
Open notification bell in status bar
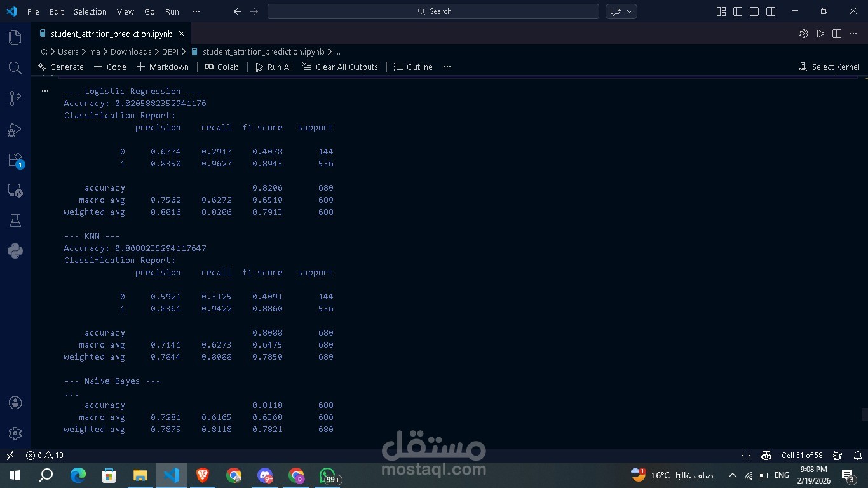pyautogui.click(x=858, y=456)
